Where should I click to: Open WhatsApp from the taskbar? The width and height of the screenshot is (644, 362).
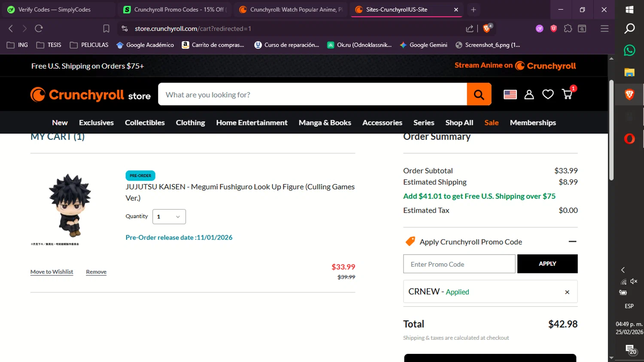[x=629, y=50]
